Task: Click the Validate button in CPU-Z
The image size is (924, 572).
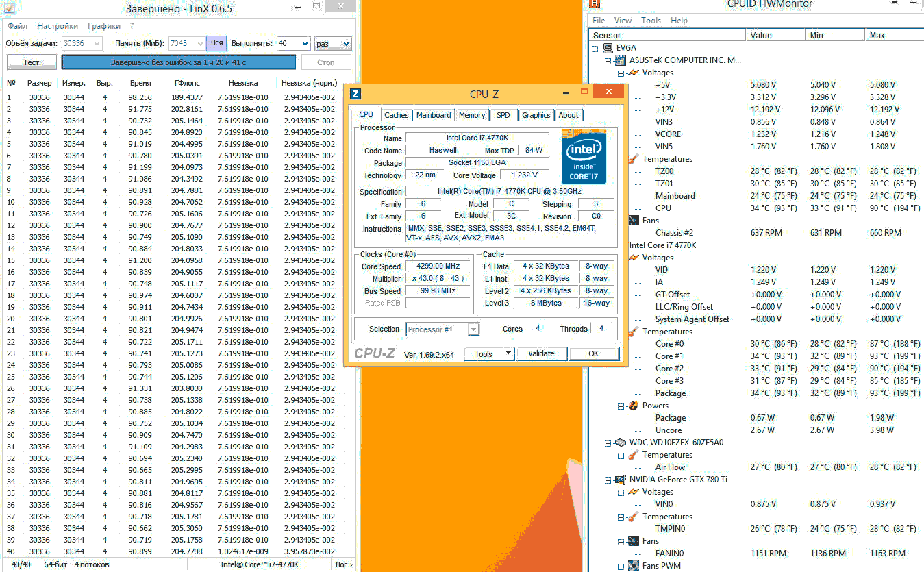Action: click(541, 353)
